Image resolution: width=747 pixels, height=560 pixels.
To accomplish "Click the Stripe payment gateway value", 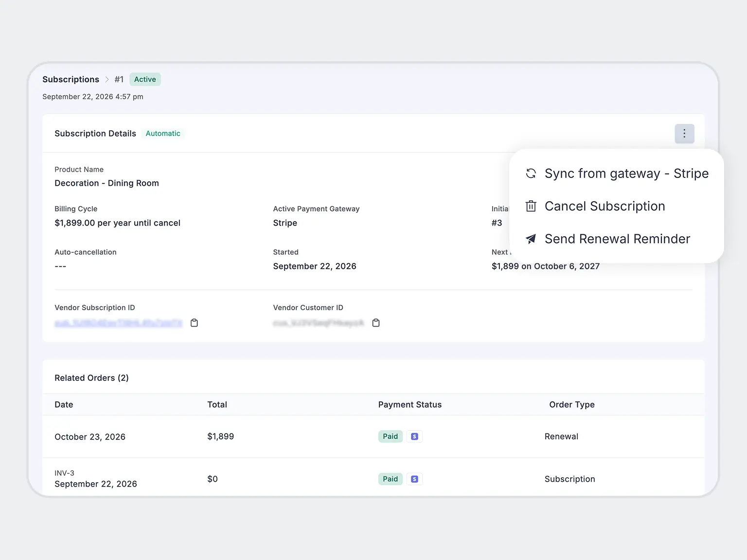I will coord(285,223).
